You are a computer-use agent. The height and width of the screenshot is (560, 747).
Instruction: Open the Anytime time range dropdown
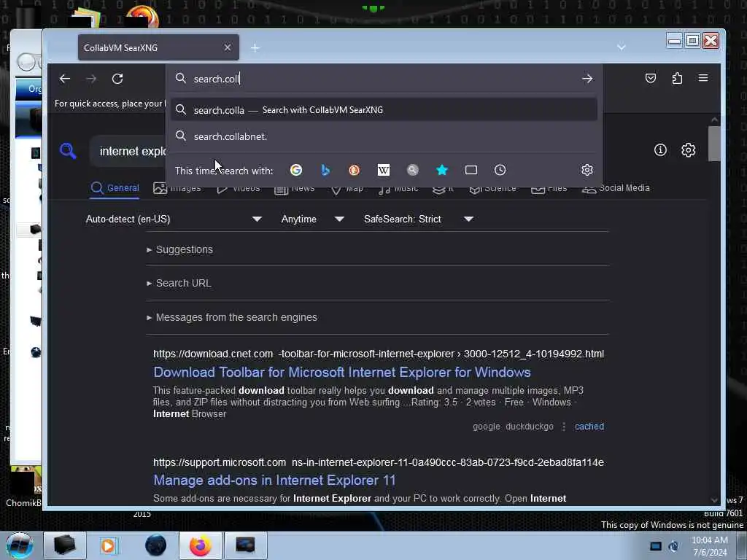pos(312,219)
